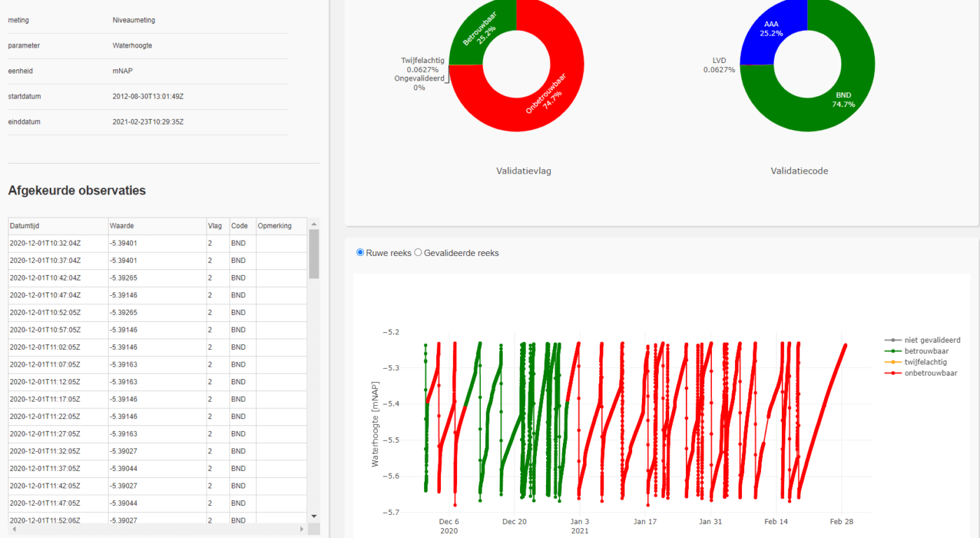
Task: Click the table scrollbar up arrow
Action: click(x=314, y=224)
